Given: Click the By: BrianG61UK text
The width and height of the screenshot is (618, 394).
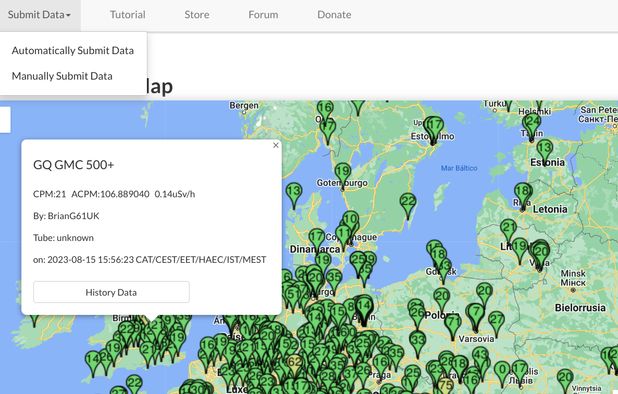Looking at the screenshot, I should point(66,216).
